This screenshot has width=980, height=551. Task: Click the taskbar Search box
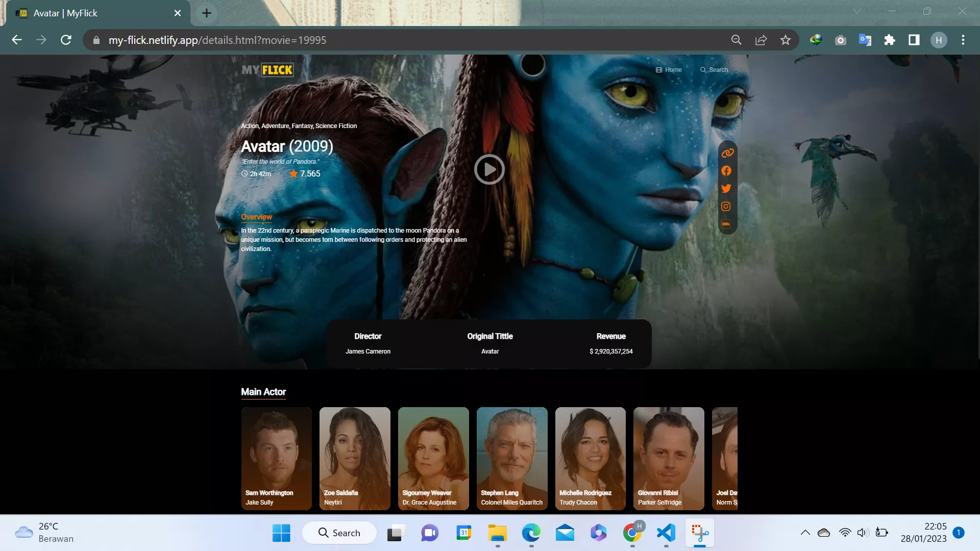coord(339,533)
